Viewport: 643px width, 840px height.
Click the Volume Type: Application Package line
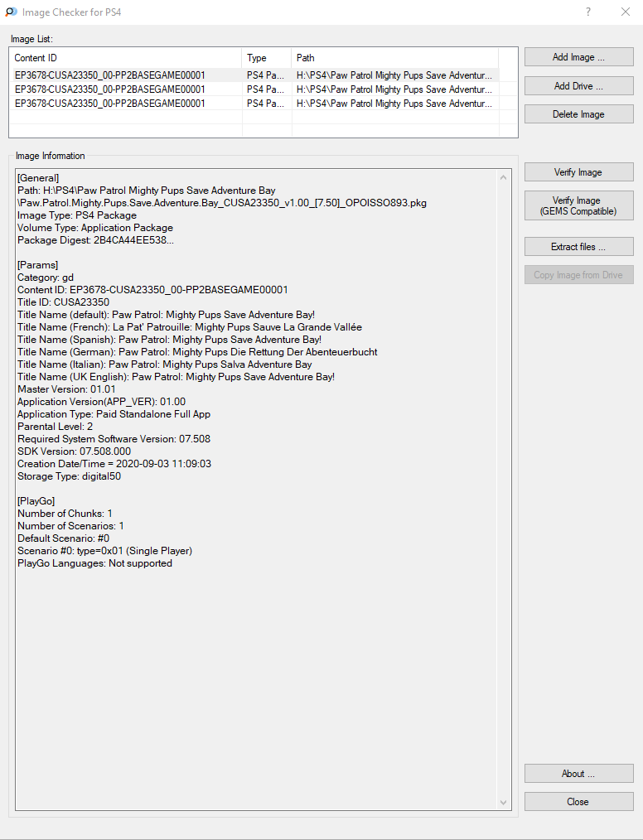click(95, 228)
